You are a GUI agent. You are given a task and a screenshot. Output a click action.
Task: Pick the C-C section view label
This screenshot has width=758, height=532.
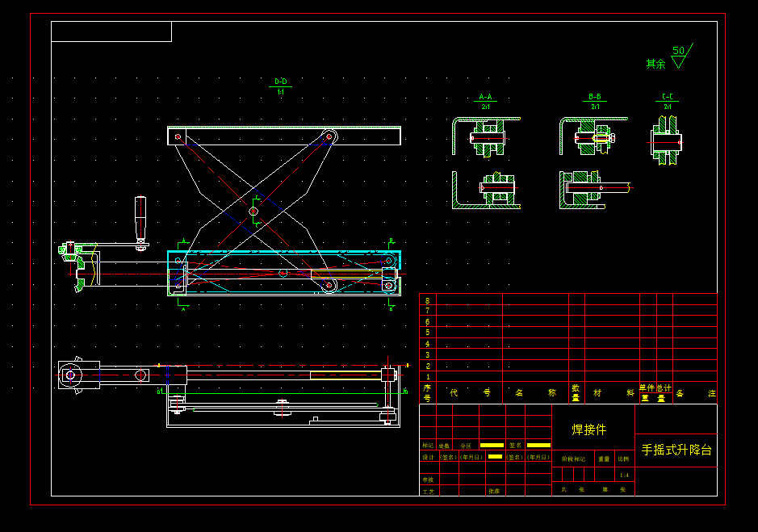coord(668,97)
